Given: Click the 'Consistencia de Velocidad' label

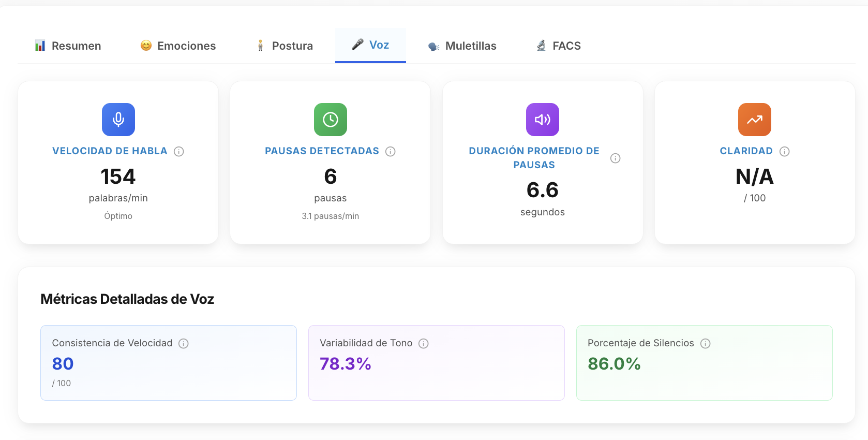Looking at the screenshot, I should click(x=112, y=343).
